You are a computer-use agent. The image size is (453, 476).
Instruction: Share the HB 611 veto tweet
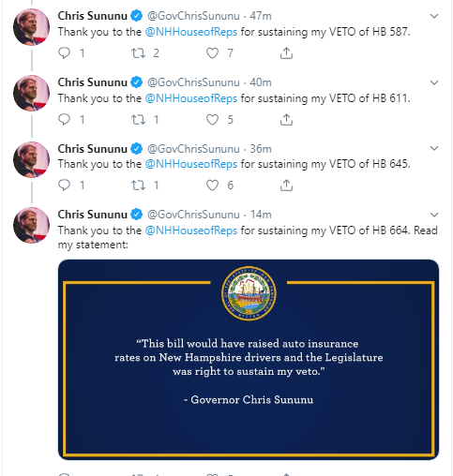coord(286,120)
